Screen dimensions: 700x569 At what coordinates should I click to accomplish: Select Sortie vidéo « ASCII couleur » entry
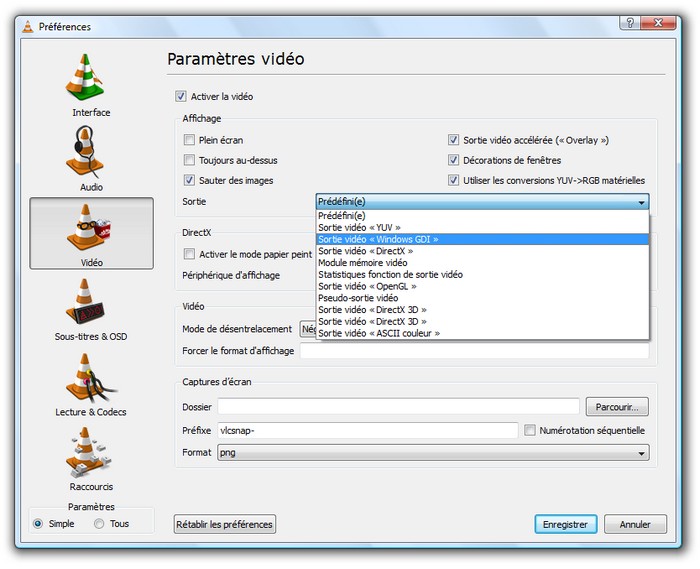379,333
